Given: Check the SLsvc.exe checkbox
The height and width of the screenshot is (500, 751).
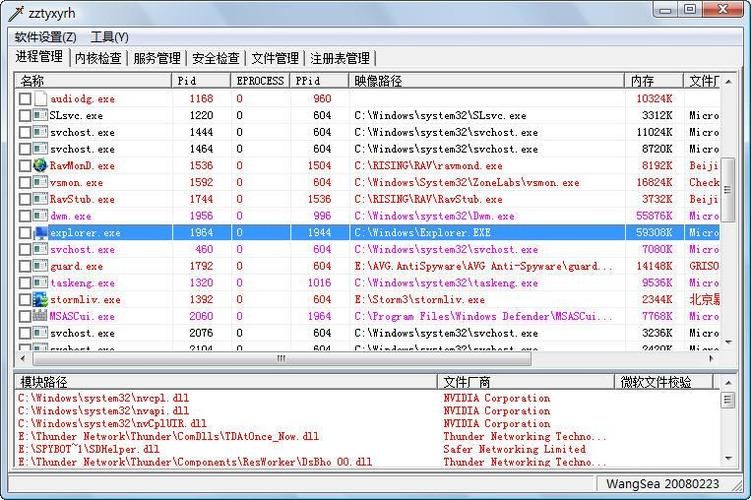Looking at the screenshot, I should point(25,116).
